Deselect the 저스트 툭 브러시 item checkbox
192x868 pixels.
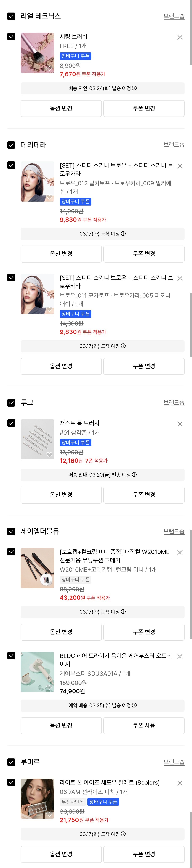[x=11, y=423]
